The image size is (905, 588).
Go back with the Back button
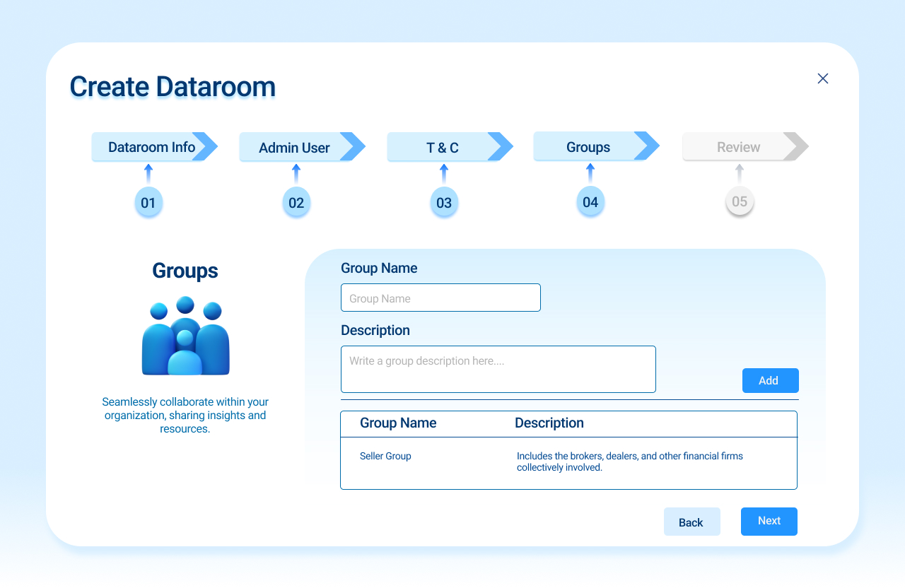pos(692,522)
